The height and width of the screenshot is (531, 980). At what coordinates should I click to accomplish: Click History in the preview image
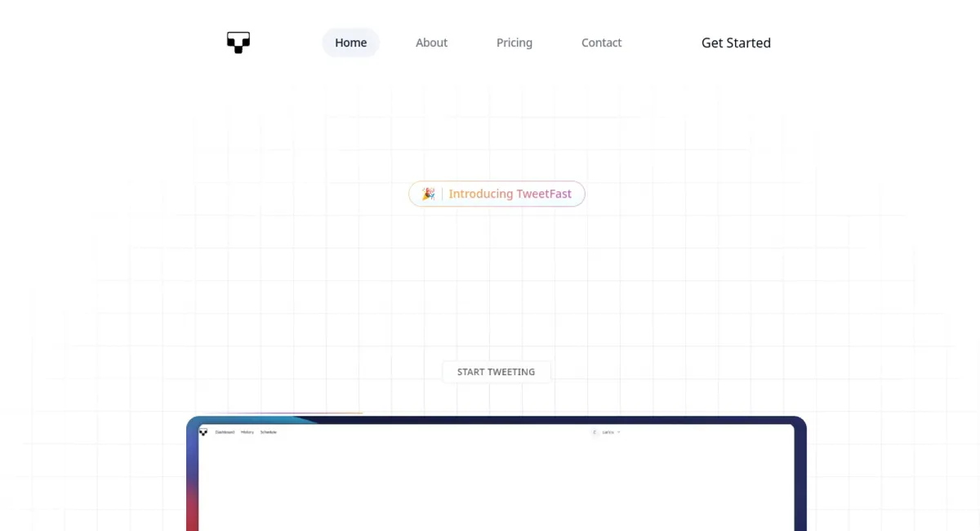click(x=247, y=432)
